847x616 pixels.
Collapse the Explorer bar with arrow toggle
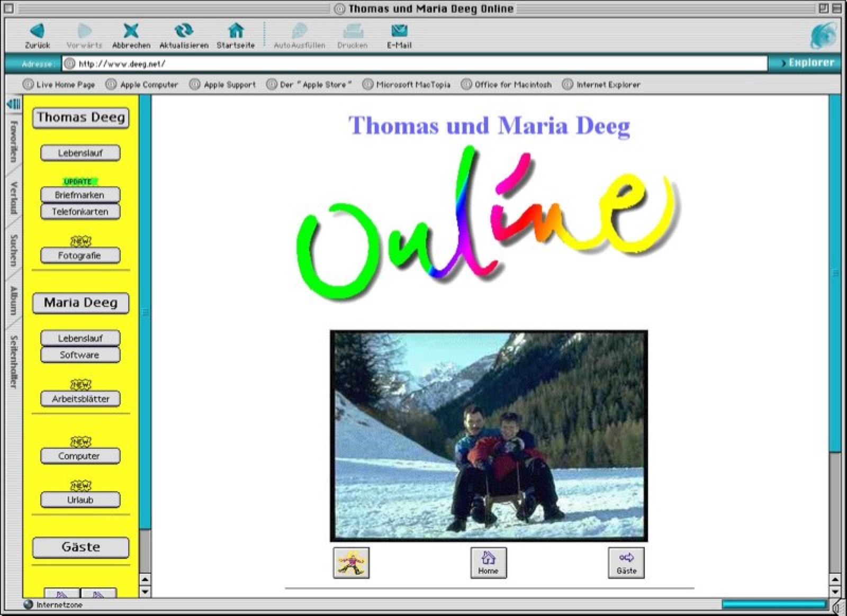click(x=13, y=104)
